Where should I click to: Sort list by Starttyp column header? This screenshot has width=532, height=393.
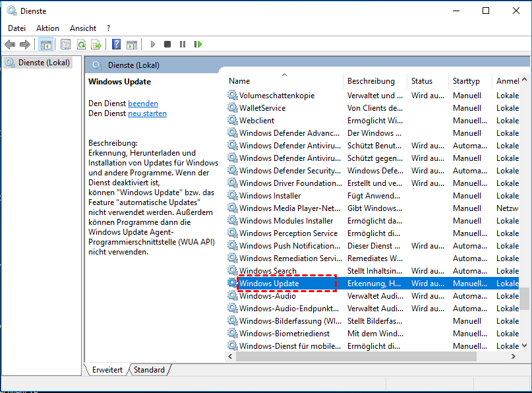(466, 81)
